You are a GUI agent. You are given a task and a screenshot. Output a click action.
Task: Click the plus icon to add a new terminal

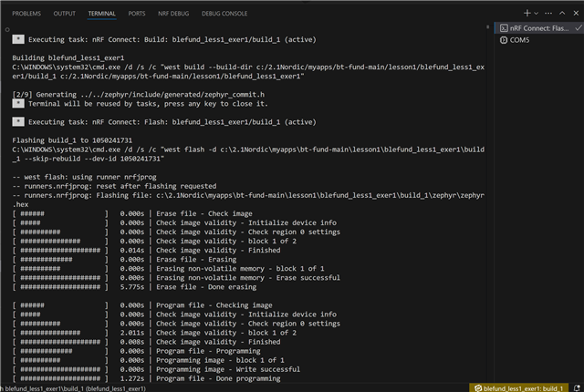[527, 14]
